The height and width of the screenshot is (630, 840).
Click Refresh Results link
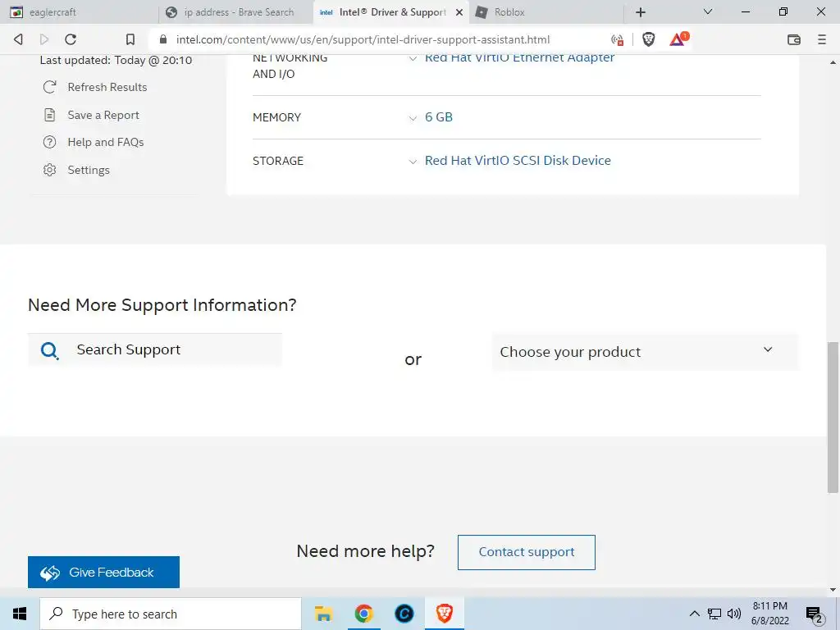click(107, 87)
